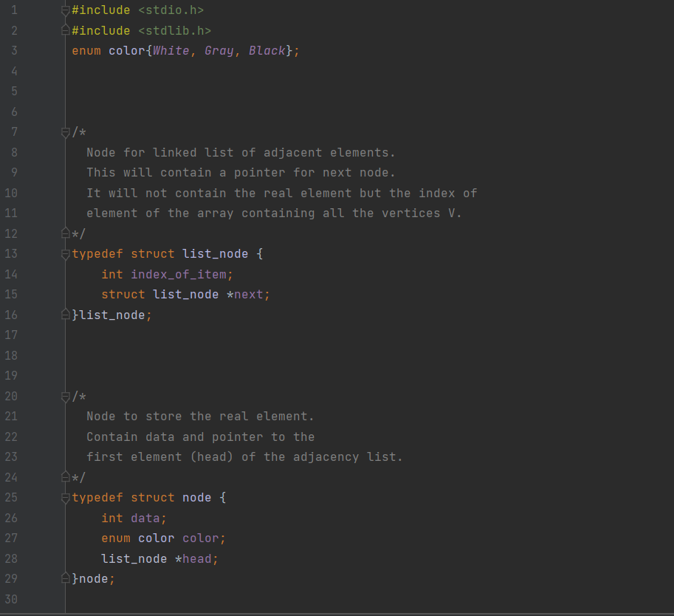Click the <stdio.h> header name
Viewport: 674px width, 616px height.
point(171,10)
